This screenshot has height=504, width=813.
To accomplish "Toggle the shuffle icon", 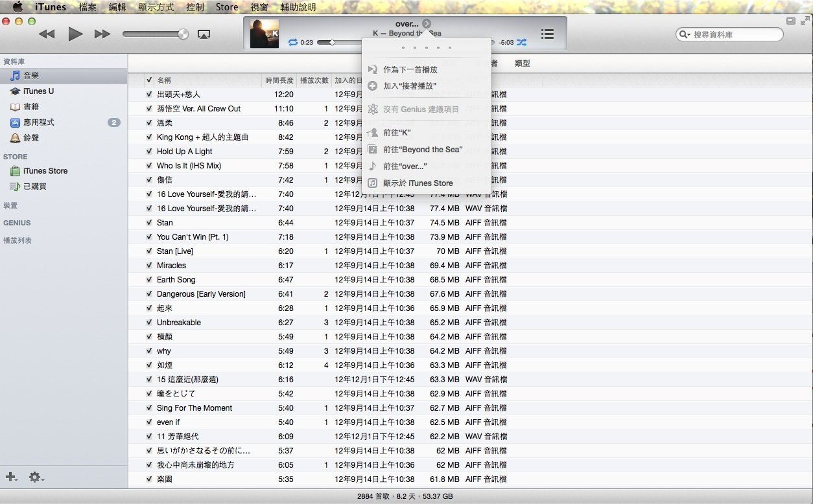I will [x=522, y=42].
